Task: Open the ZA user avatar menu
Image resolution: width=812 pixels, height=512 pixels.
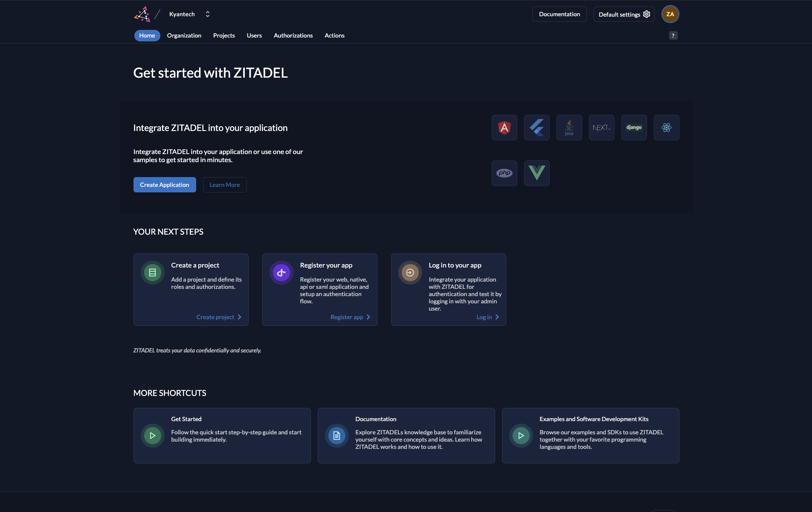Action: [x=670, y=14]
